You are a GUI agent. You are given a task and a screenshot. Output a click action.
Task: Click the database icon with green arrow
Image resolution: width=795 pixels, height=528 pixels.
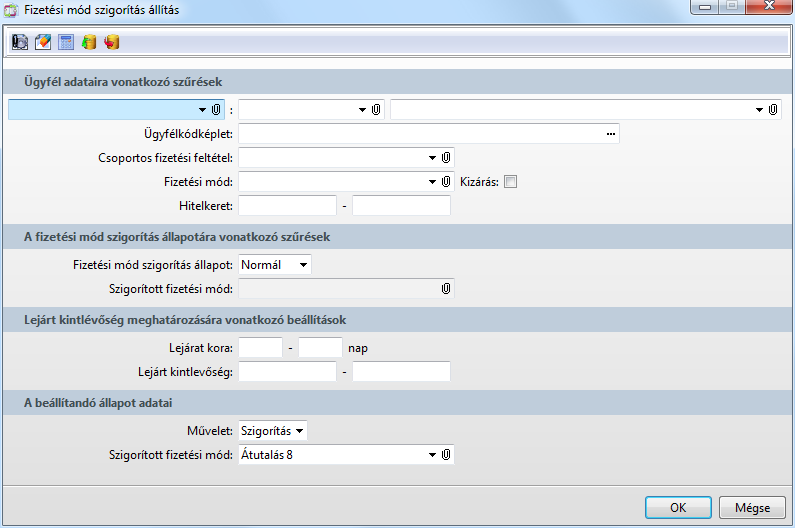89,42
